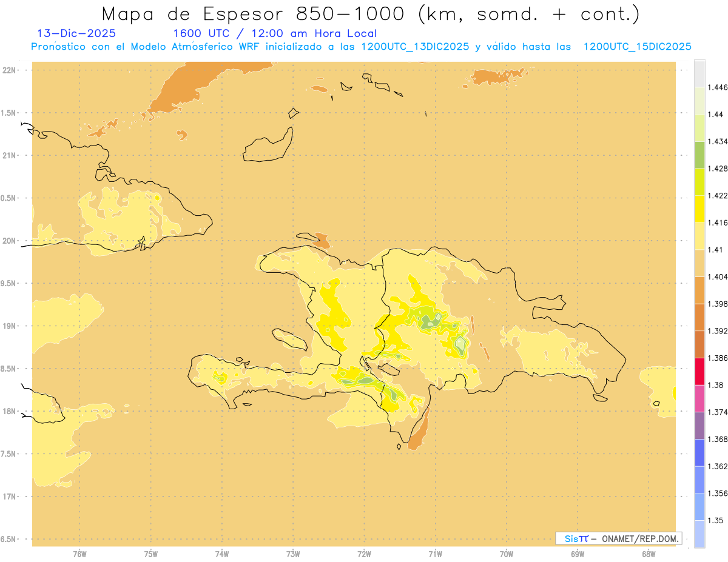
Task: Click the longitude label "71W"
Action: coord(435,554)
